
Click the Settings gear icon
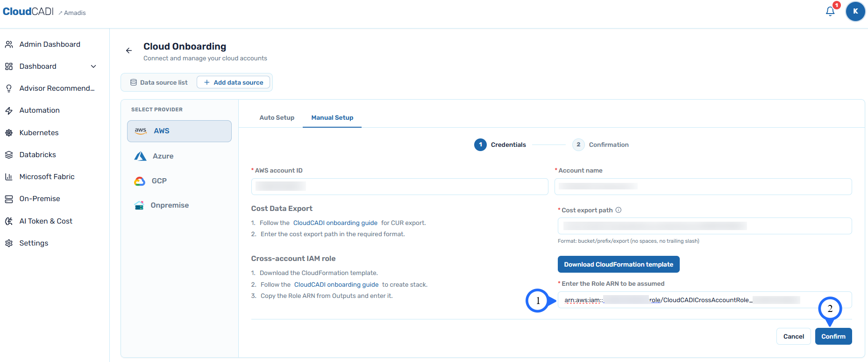9,243
